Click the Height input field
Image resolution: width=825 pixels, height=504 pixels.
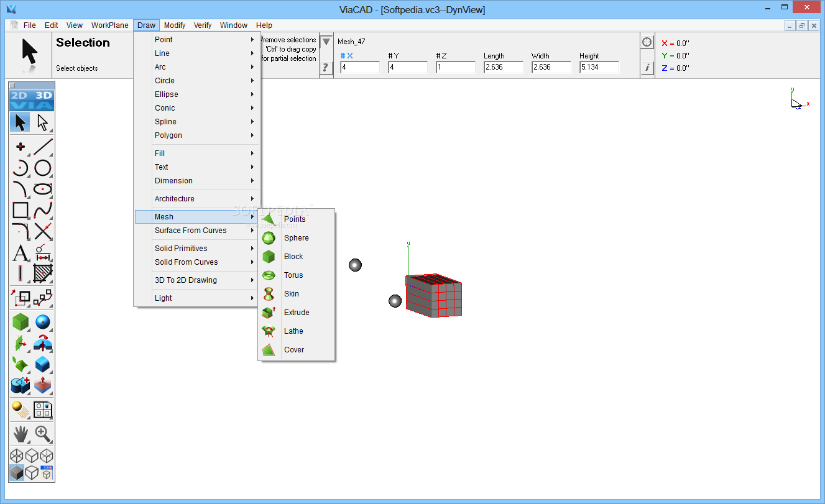click(x=599, y=67)
